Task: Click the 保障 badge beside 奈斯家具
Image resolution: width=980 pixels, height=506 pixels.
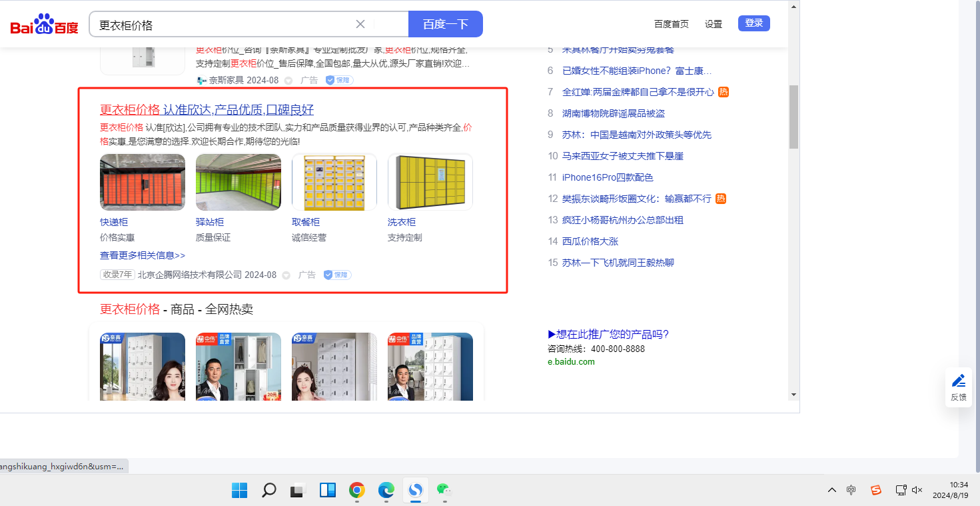Action: tap(339, 80)
